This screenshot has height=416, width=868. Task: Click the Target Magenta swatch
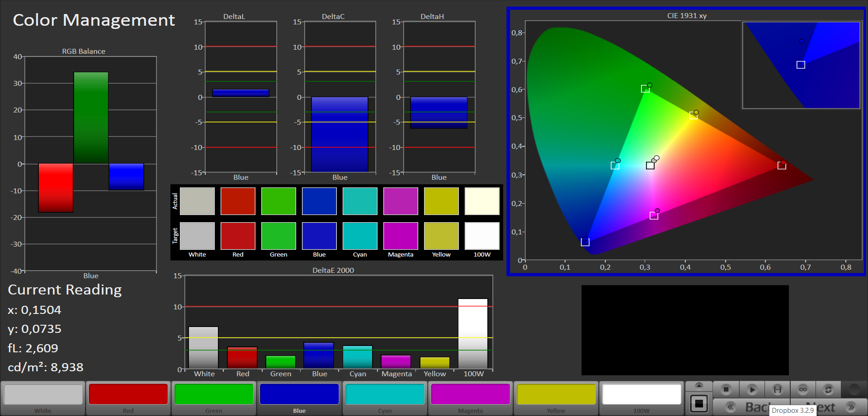pyautogui.click(x=401, y=236)
